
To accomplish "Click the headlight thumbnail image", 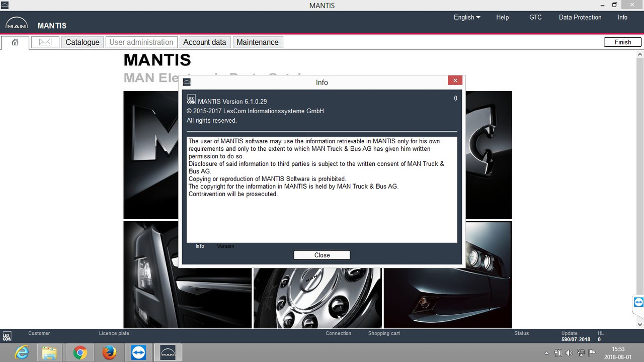I will point(448,275).
